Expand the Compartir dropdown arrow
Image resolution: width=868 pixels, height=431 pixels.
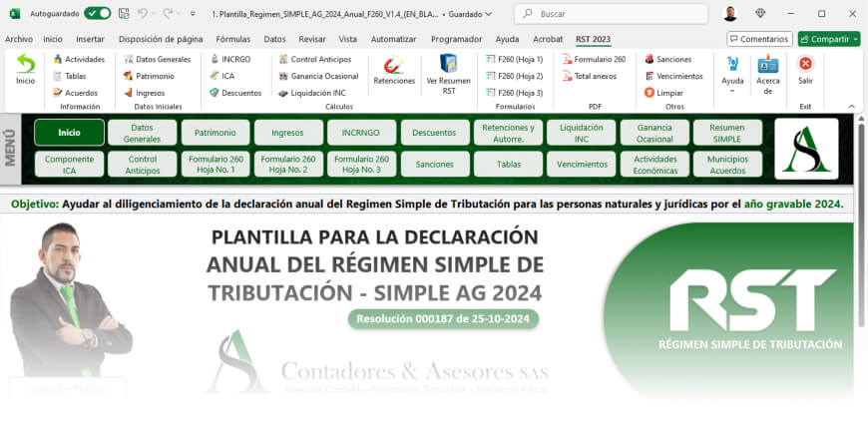click(x=856, y=39)
